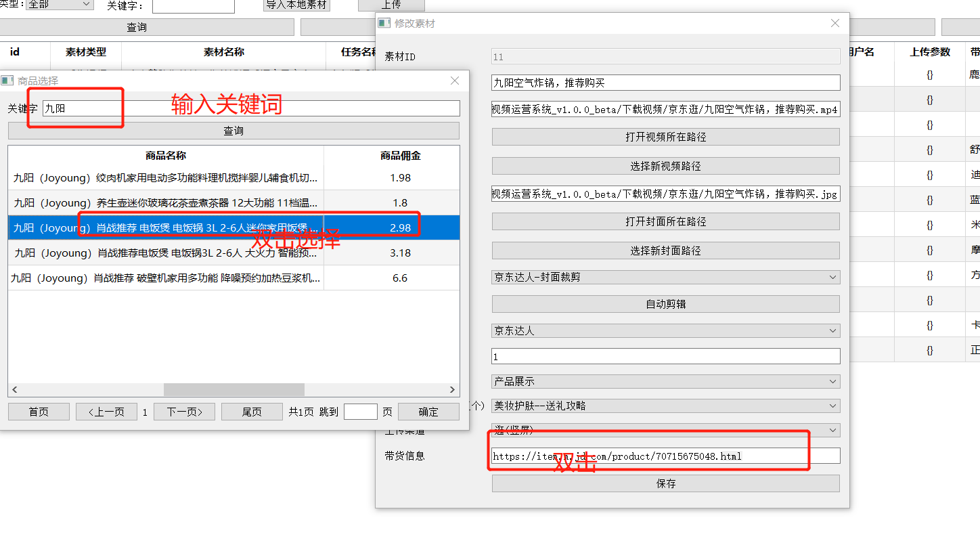Click 选择新视频路径 button
Viewport: 980px width, 543px height.
[x=666, y=166]
